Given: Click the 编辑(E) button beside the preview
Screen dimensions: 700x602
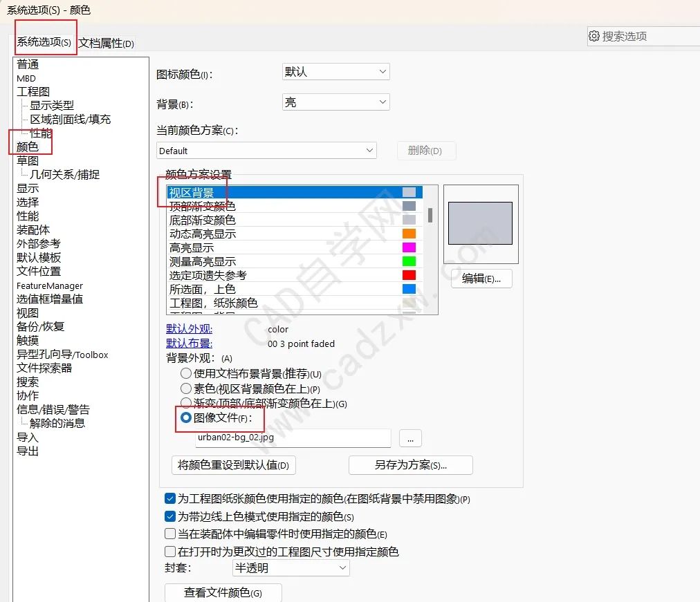Looking at the screenshot, I should click(481, 279).
